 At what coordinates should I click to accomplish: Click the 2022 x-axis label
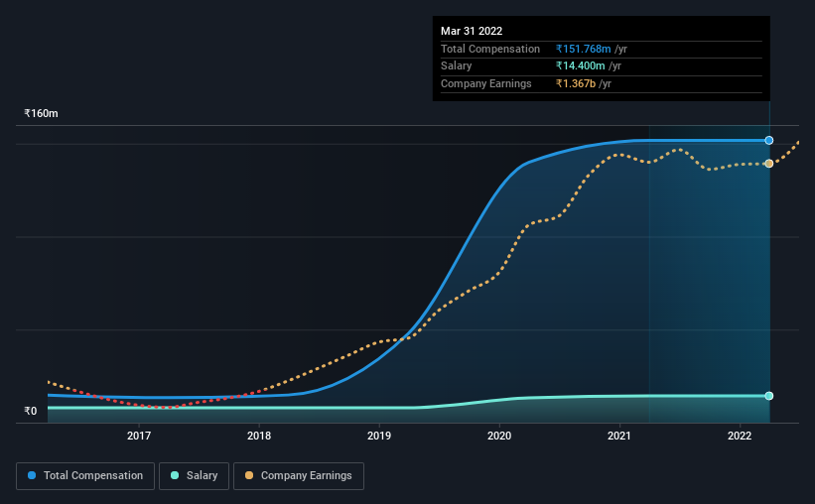tap(740, 436)
